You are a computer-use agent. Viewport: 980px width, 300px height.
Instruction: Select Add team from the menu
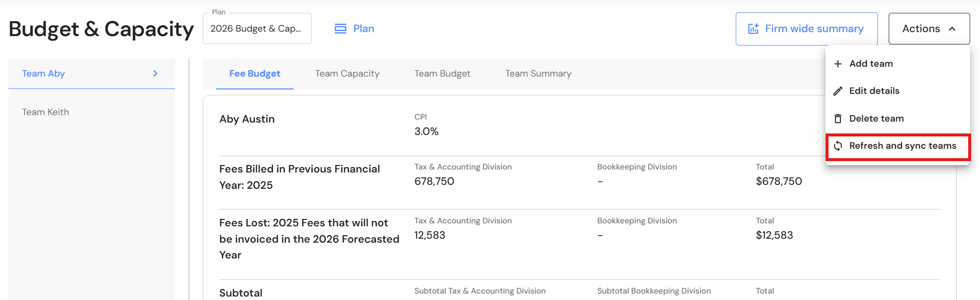(871, 64)
